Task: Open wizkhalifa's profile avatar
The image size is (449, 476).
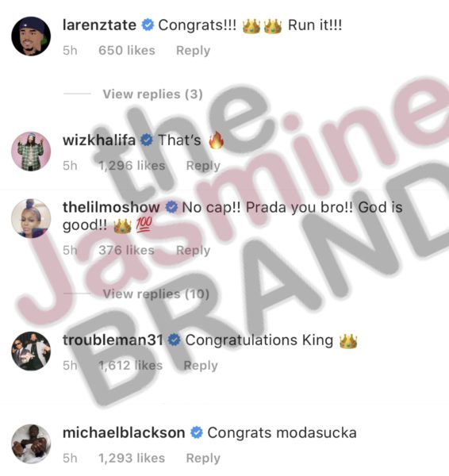Action: [31, 152]
